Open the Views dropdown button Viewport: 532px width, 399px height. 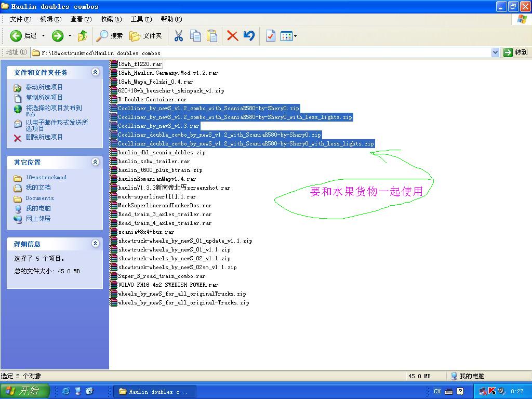click(288, 36)
